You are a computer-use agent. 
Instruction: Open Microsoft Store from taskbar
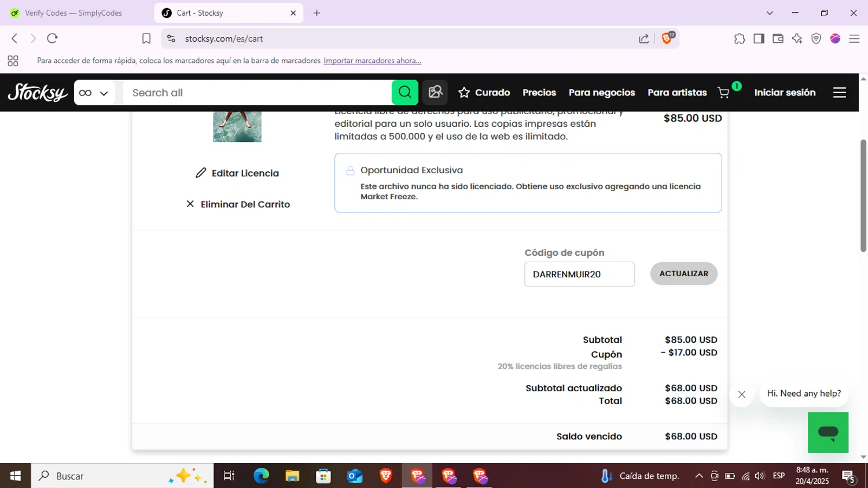[x=323, y=476]
